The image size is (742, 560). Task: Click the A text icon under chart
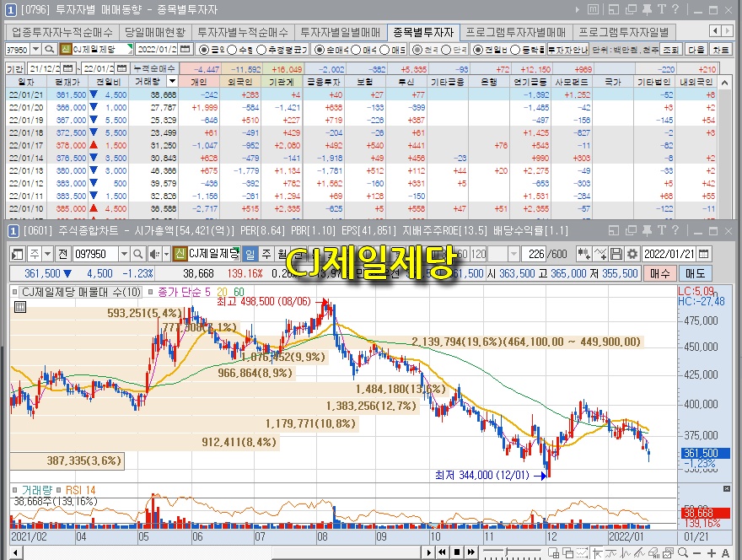pyautogui.click(x=725, y=552)
